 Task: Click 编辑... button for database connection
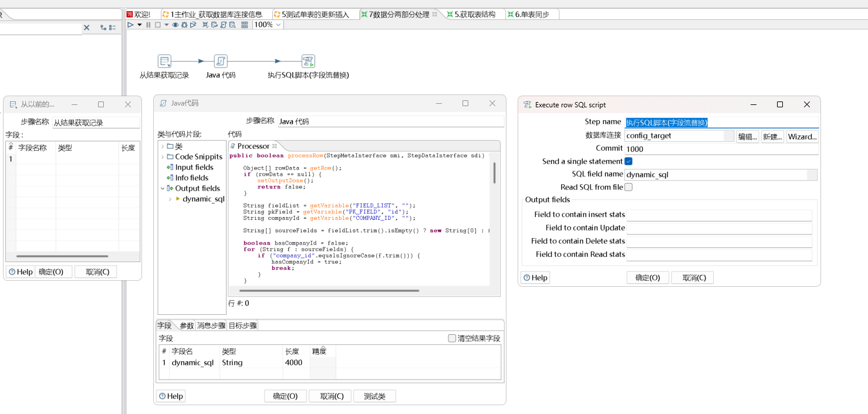click(748, 137)
